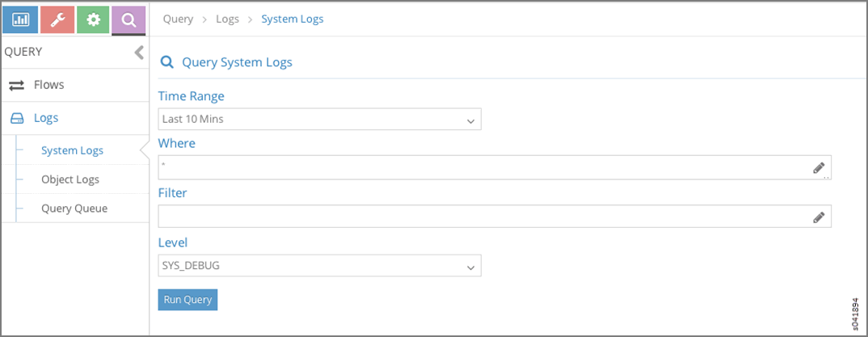
Task: Click the Flows arrows icon
Action: [x=17, y=85]
